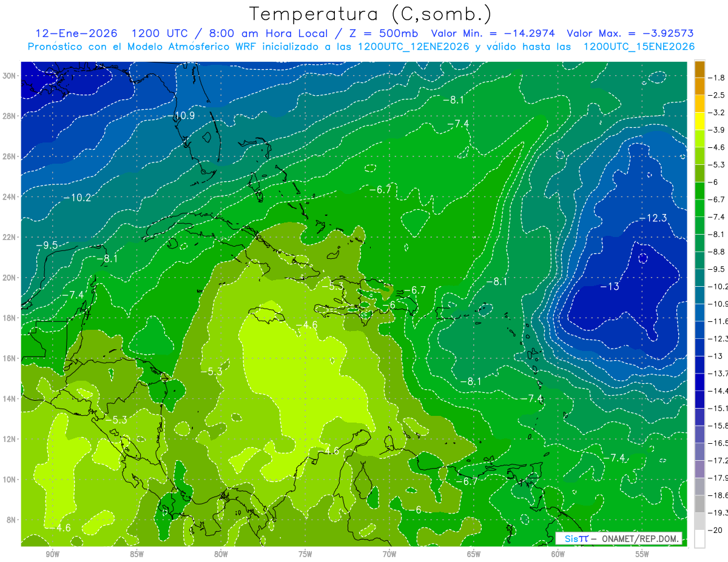728x562 pixels.
Task: Click the color swatch between -6 and -6.7
Action: click(x=700, y=191)
